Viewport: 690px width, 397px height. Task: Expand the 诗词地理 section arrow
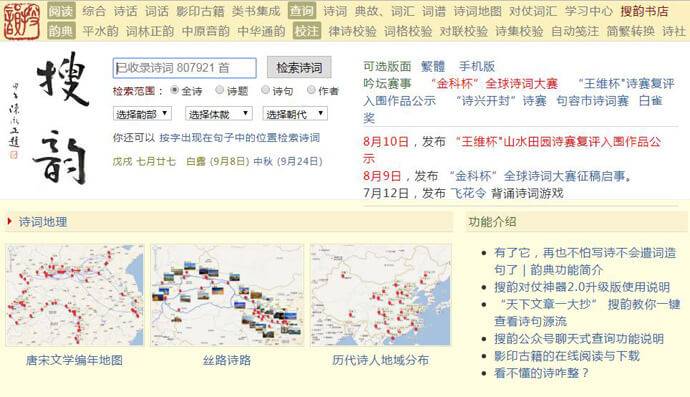click(10, 221)
